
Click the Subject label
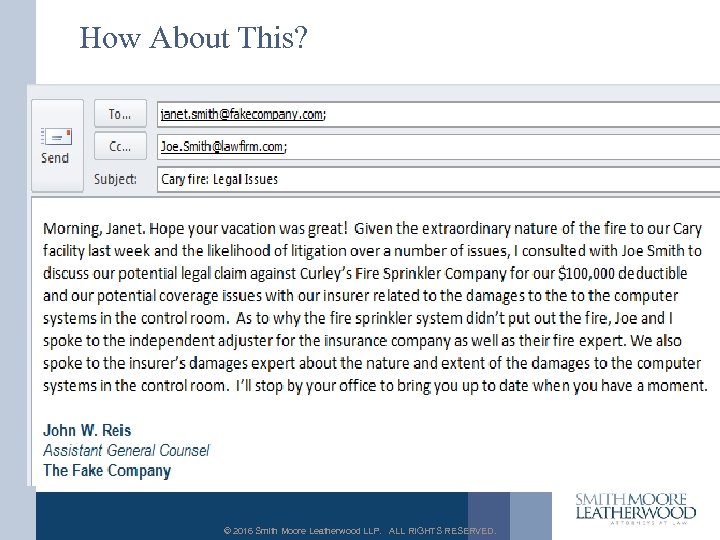(x=115, y=180)
